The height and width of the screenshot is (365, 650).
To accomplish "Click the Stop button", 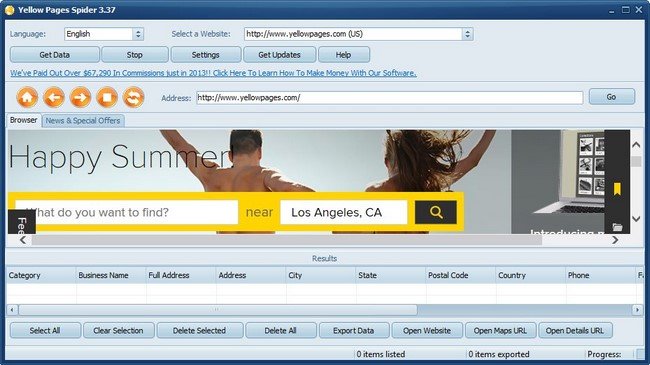I will click(135, 55).
